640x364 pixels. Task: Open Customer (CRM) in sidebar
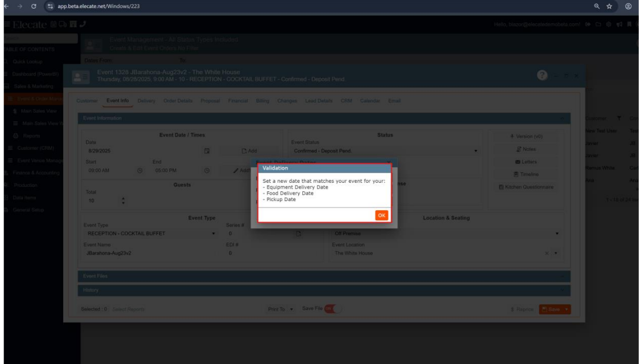tap(35, 148)
